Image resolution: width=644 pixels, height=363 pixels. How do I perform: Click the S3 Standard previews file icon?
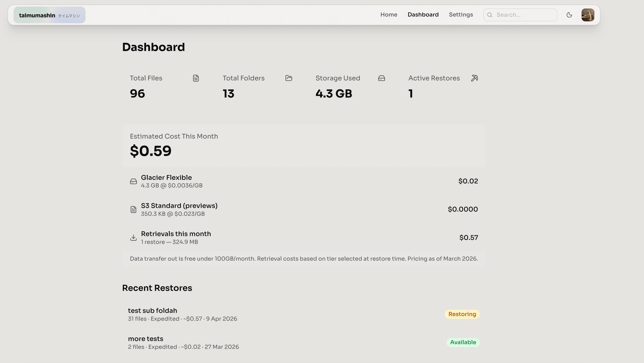pos(133,209)
